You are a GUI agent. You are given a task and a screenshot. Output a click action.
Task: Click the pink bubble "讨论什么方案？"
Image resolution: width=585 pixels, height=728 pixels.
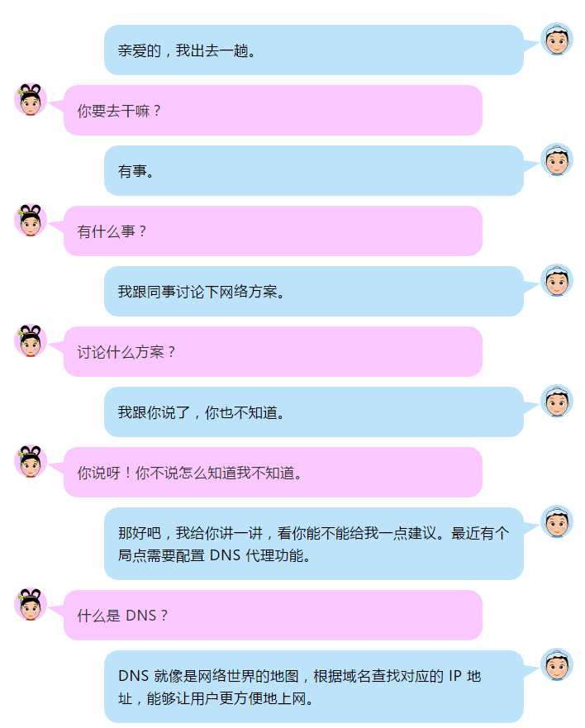click(273, 352)
